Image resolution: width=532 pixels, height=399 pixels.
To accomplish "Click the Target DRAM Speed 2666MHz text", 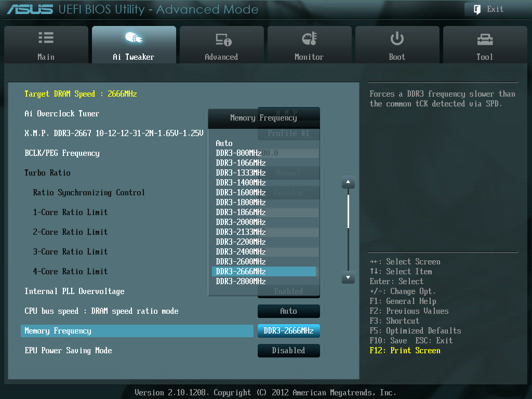I will (x=81, y=94).
